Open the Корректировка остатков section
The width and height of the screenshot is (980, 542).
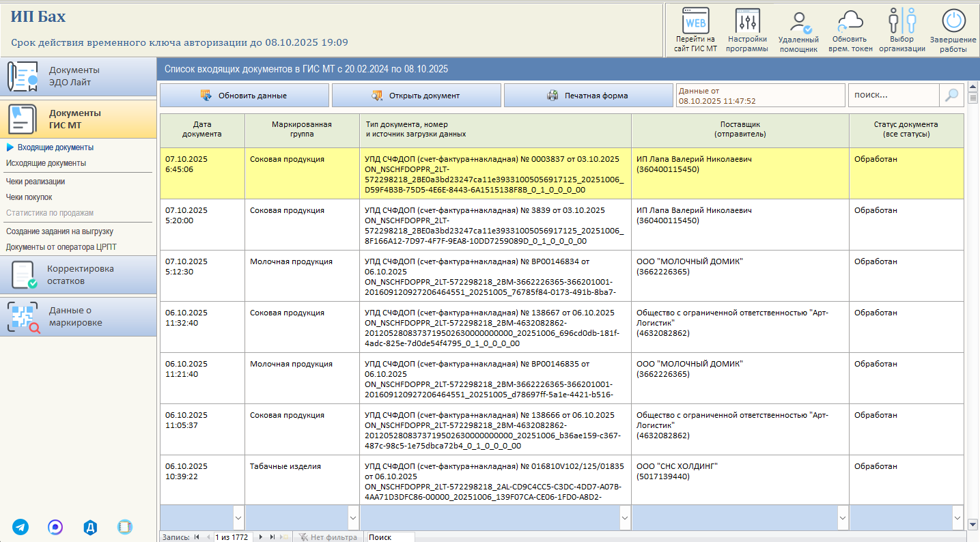pyautogui.click(x=79, y=275)
